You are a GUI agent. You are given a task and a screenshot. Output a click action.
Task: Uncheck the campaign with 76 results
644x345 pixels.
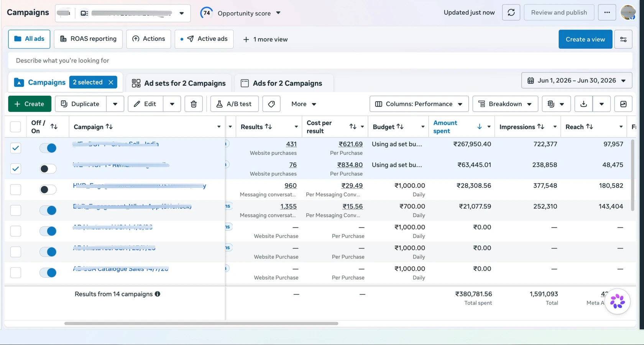pyautogui.click(x=15, y=169)
